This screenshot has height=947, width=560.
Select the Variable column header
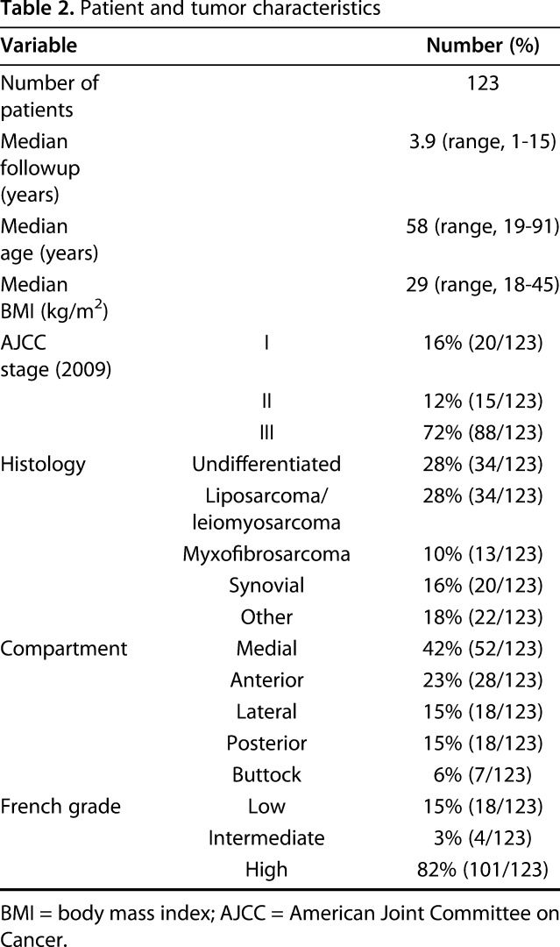click(x=39, y=46)
